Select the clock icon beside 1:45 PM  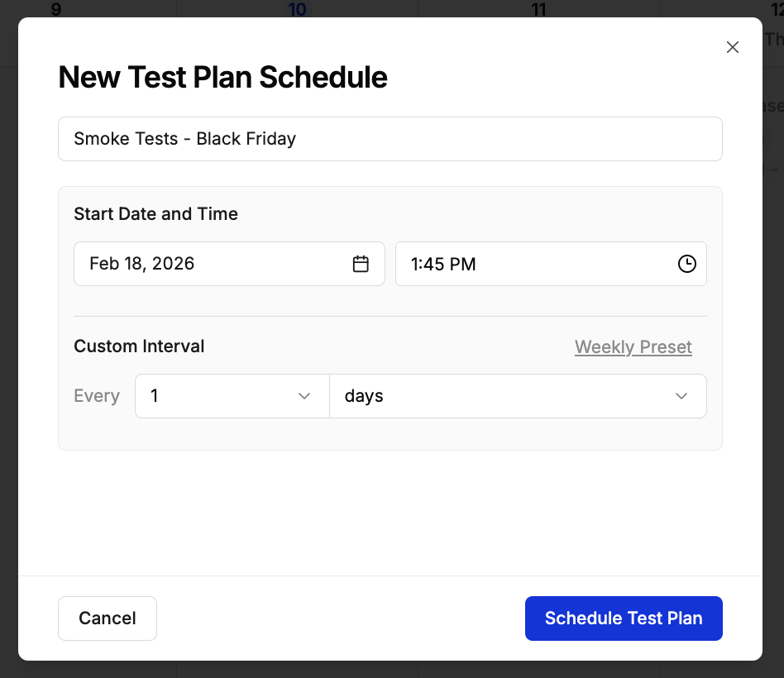click(x=686, y=264)
